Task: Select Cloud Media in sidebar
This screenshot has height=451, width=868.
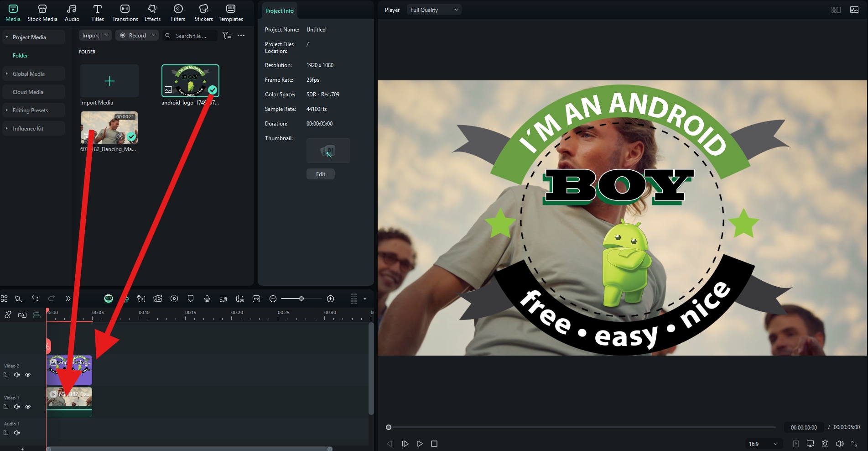Action: point(34,92)
